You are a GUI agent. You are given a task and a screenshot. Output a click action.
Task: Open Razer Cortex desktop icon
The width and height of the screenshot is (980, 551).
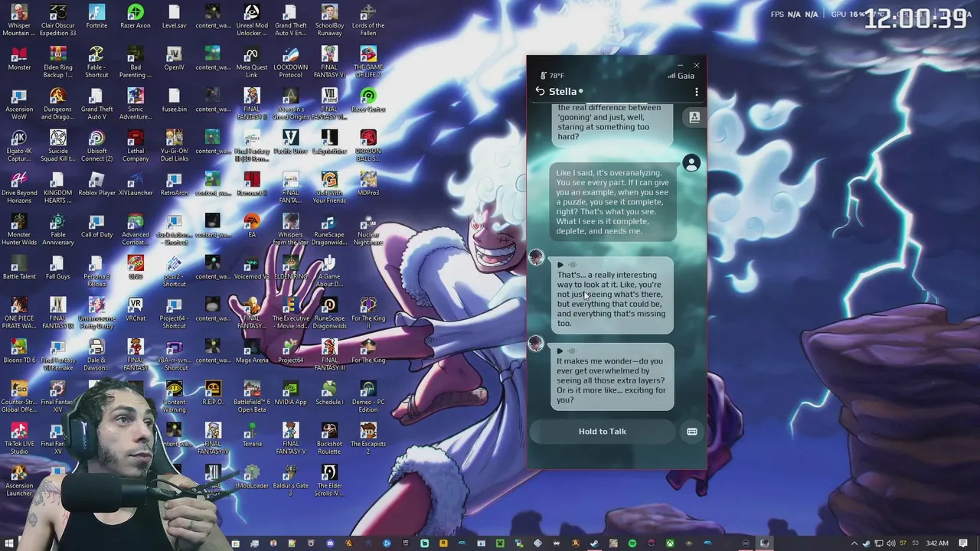pos(368,100)
